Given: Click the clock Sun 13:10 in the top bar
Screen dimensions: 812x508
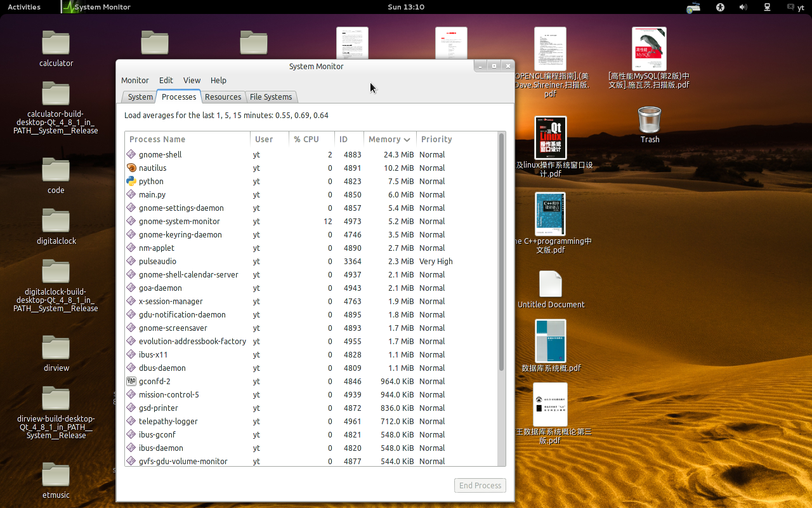Looking at the screenshot, I should (x=406, y=7).
